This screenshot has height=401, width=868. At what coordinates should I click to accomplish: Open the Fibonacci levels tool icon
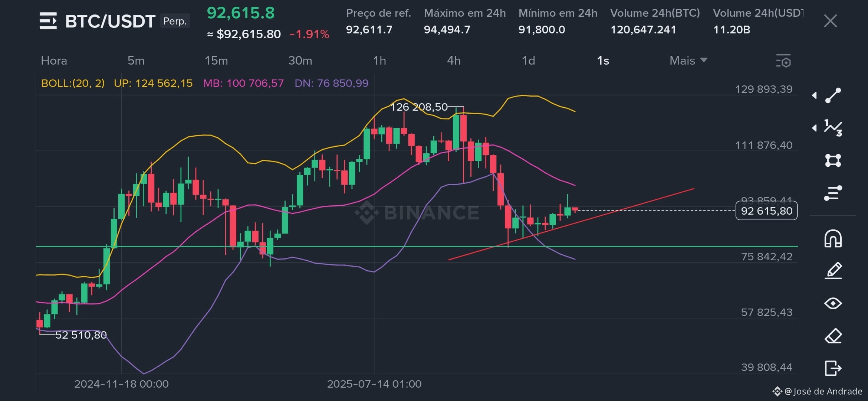(x=833, y=193)
